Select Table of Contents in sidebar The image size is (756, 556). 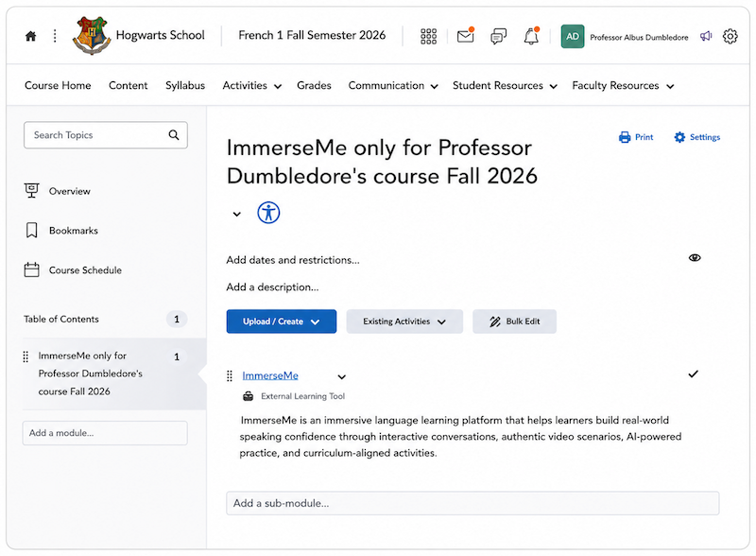(x=61, y=319)
